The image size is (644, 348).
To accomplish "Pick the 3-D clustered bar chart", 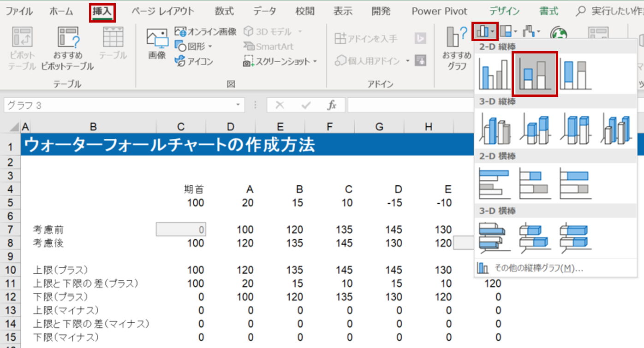I will [x=495, y=238].
